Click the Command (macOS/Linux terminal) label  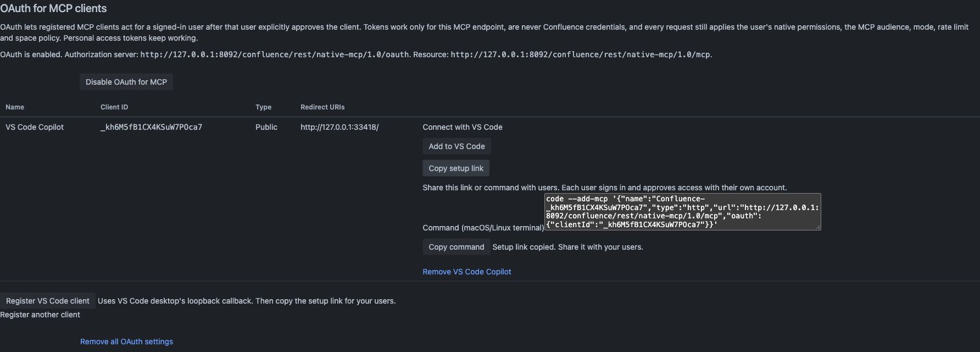coord(483,228)
